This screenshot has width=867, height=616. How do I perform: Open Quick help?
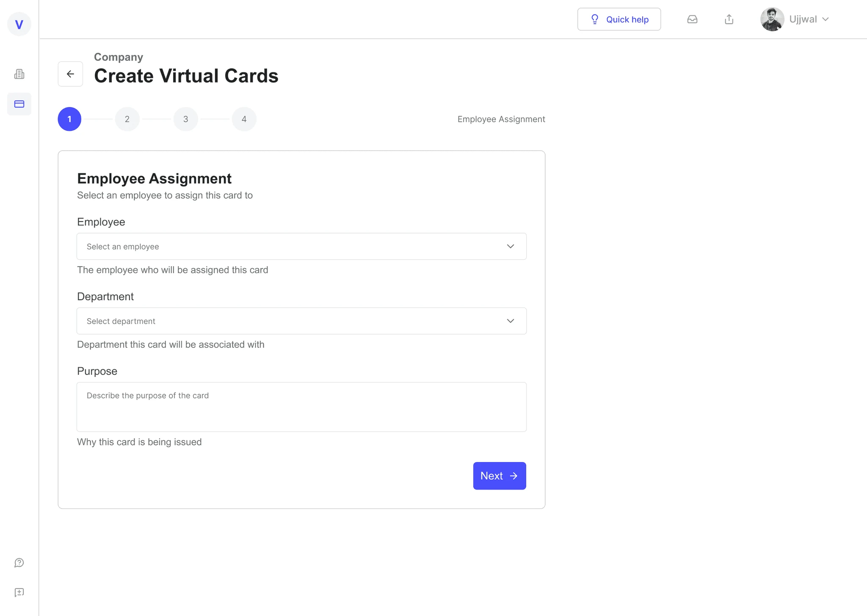tap(619, 19)
